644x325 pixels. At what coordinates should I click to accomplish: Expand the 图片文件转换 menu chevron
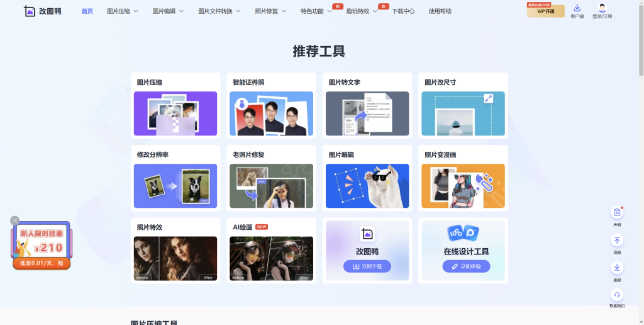point(238,11)
